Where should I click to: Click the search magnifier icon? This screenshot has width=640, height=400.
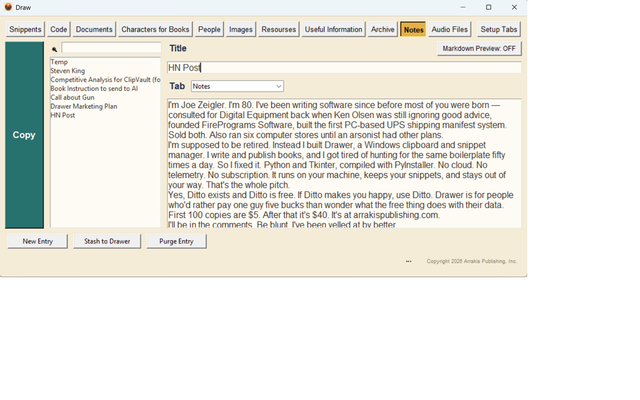(x=54, y=49)
